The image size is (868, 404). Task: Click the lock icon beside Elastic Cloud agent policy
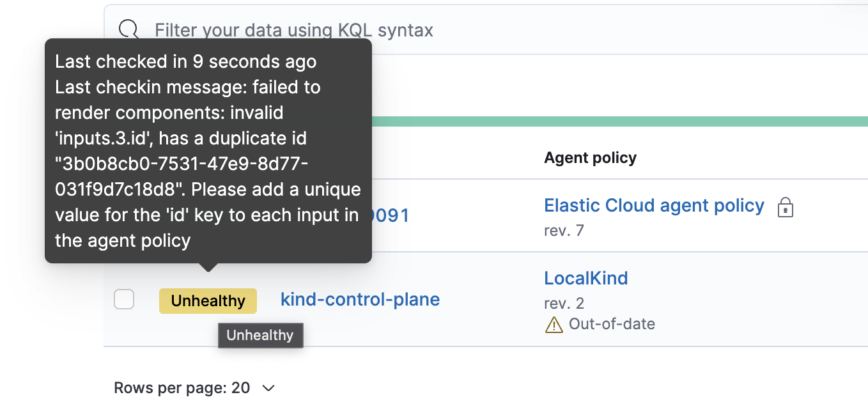coord(786,207)
